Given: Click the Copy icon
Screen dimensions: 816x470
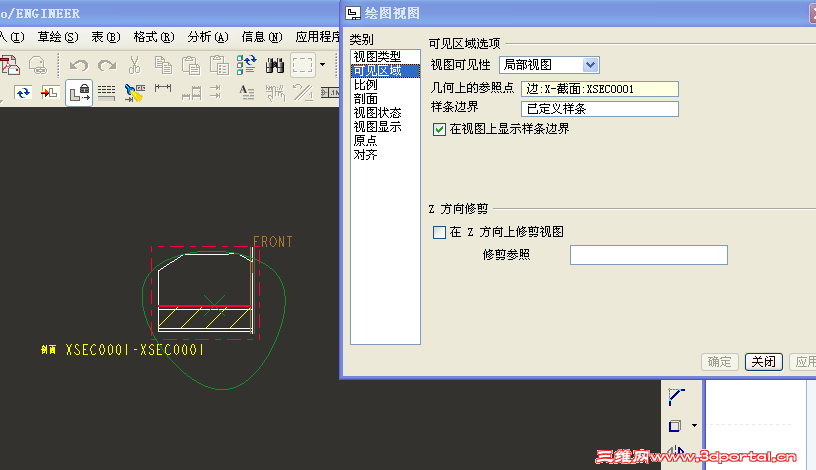Looking at the screenshot, I should click(163, 66).
